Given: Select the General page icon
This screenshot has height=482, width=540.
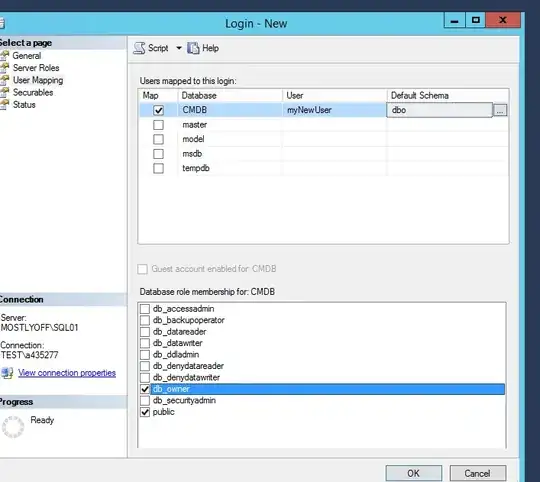Looking at the screenshot, I should (x=4, y=56).
